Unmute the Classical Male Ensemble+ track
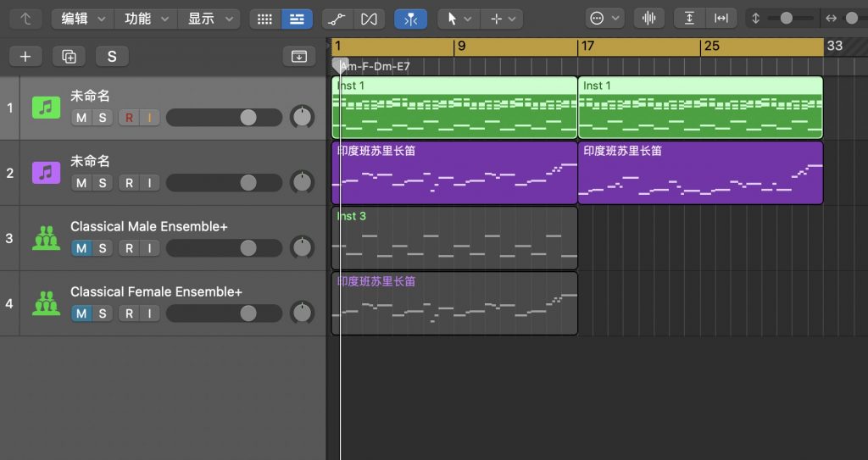868x460 pixels. (81, 248)
